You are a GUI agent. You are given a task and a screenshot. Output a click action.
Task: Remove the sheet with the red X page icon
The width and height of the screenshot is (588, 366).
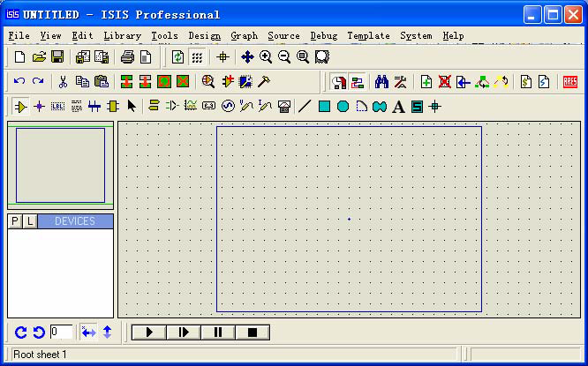pyautogui.click(x=445, y=82)
